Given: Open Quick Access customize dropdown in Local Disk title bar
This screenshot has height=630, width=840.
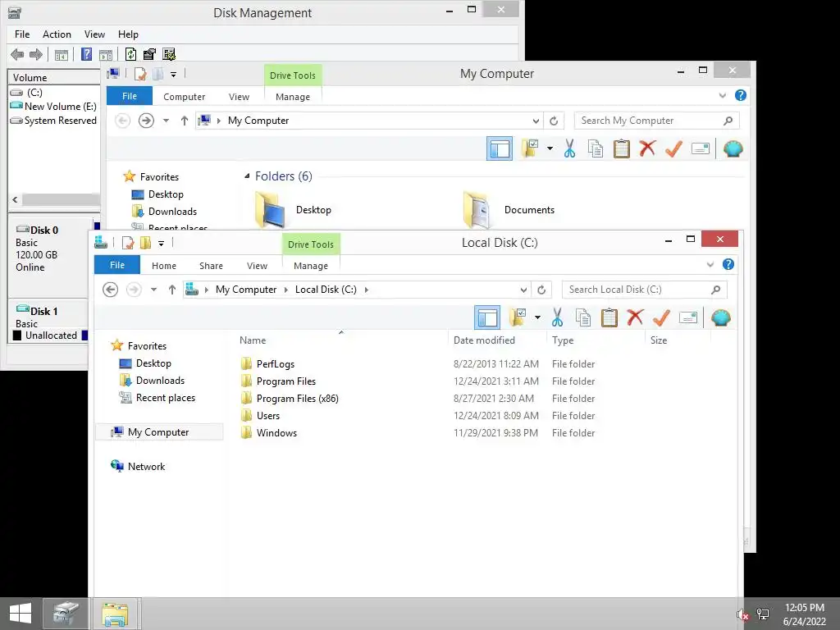Looking at the screenshot, I should coord(161,244).
